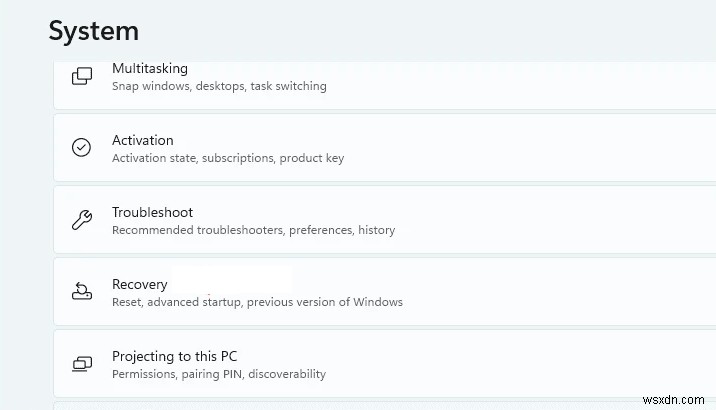Open Projecting to this PC title

[174, 356]
